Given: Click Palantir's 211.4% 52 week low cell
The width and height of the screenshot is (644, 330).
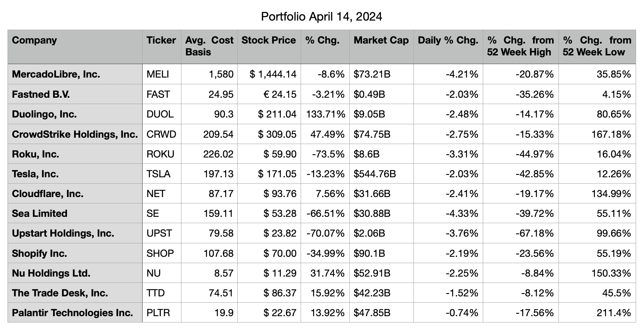Looking at the screenshot, I should (x=614, y=313).
